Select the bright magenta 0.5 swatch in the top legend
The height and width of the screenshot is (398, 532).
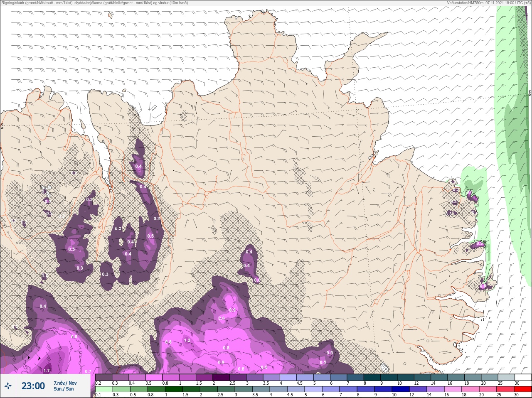(x=154, y=378)
